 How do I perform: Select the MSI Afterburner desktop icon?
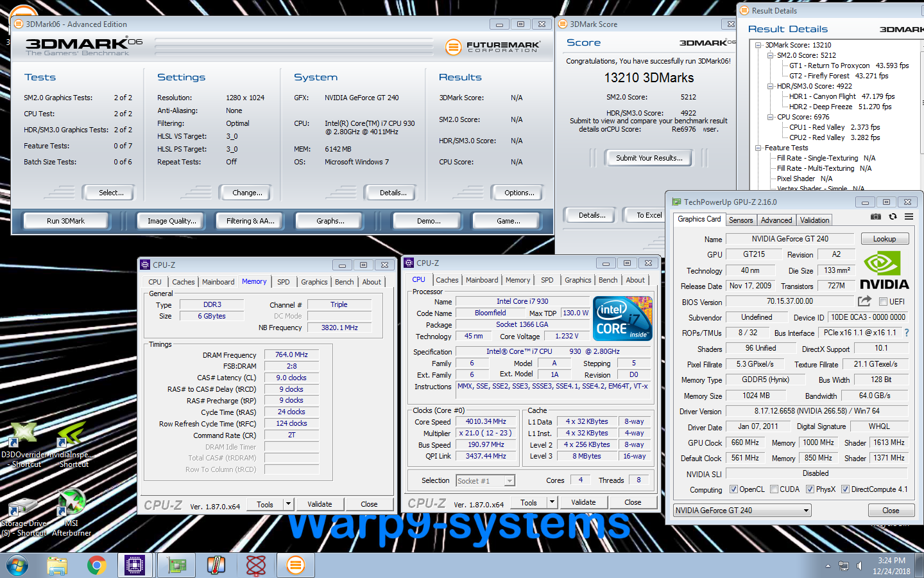pyautogui.click(x=71, y=512)
